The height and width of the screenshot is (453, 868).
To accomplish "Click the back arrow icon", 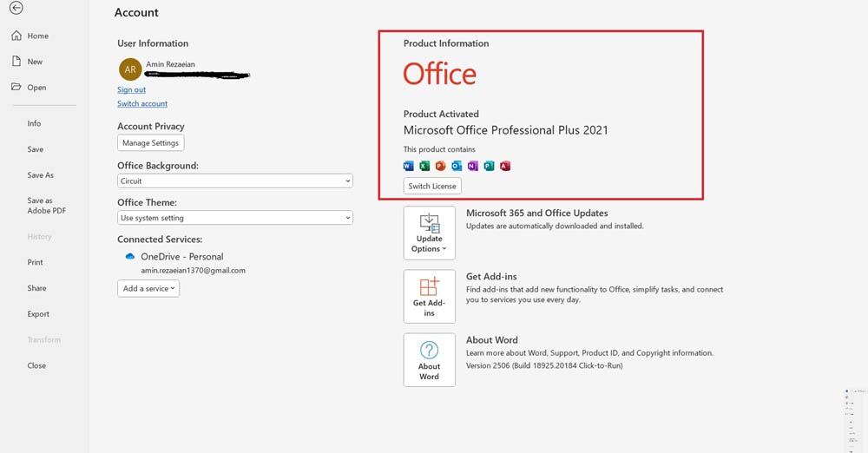I will 16,8.
